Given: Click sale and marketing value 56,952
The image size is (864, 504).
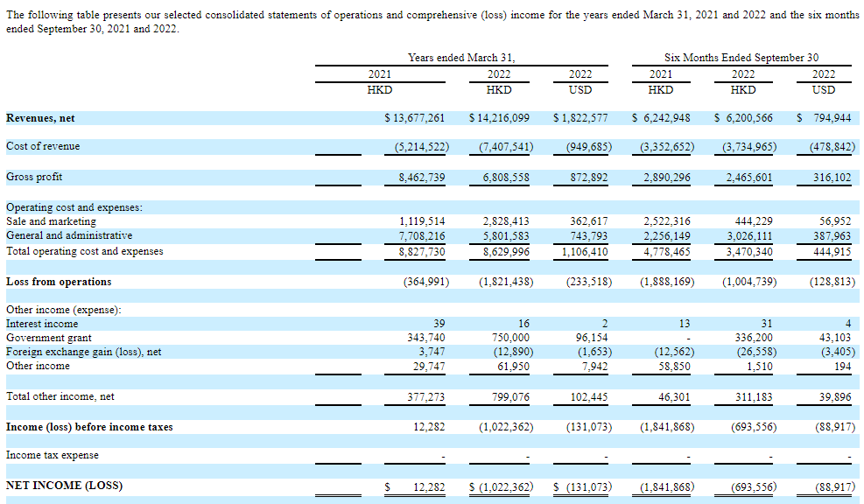Looking at the screenshot, I should (835, 220).
